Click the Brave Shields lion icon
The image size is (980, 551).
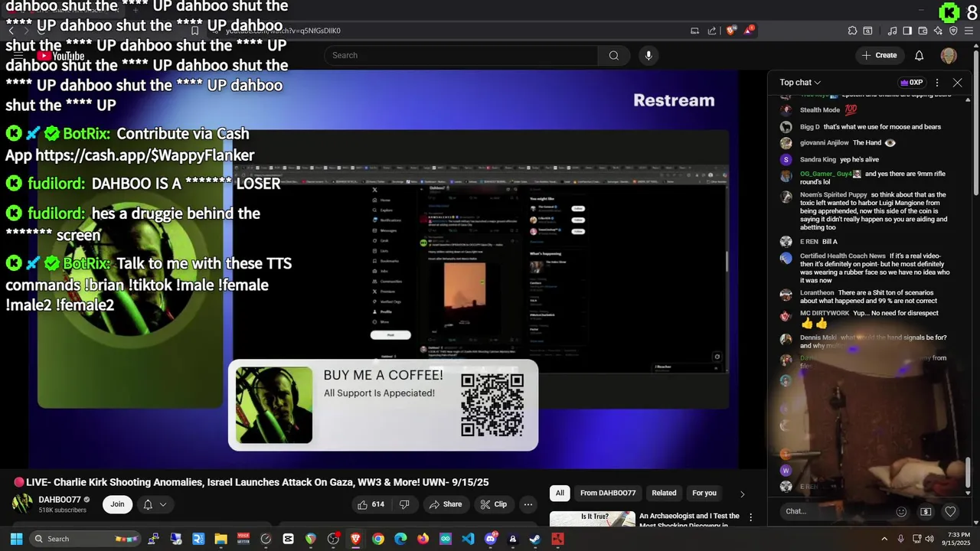[731, 31]
